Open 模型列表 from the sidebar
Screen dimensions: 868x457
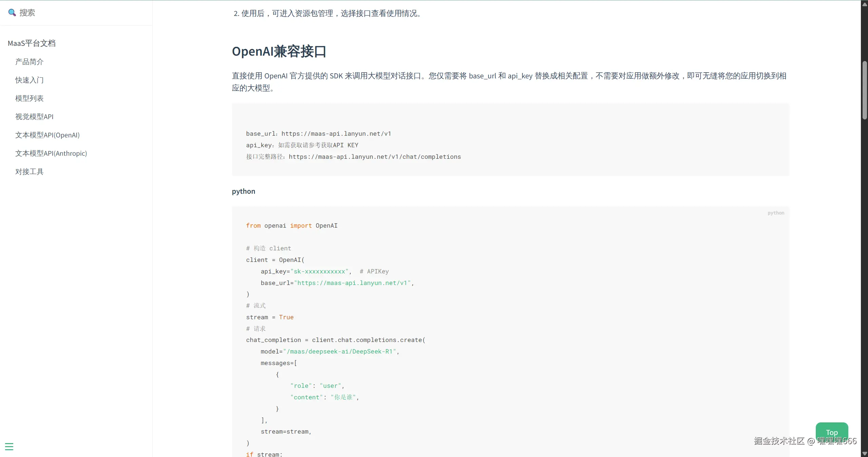[30, 98]
